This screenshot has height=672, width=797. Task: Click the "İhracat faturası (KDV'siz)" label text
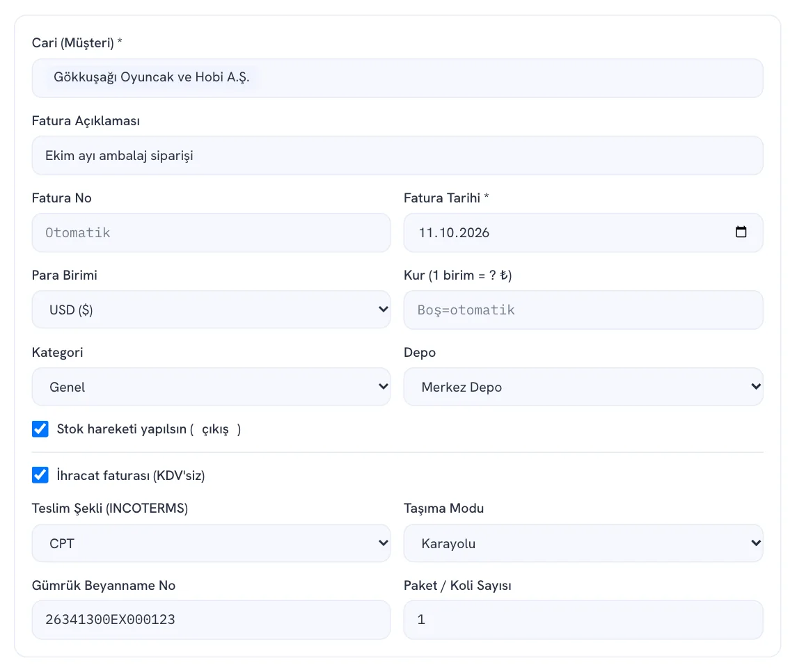(131, 475)
